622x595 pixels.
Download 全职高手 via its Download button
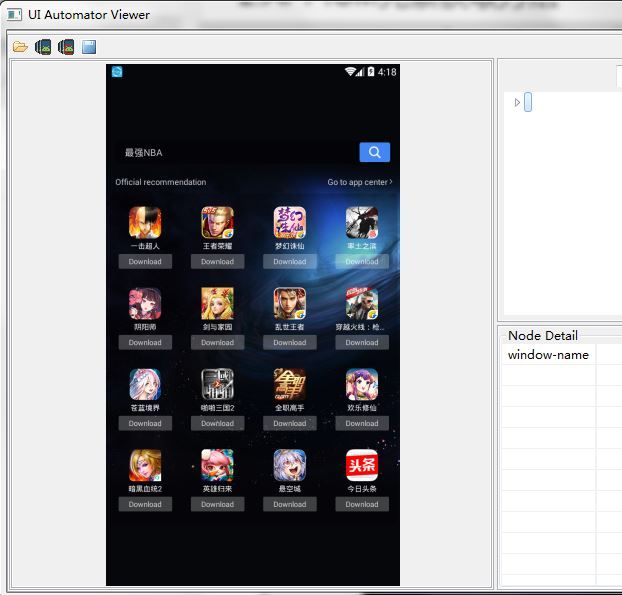coord(290,424)
